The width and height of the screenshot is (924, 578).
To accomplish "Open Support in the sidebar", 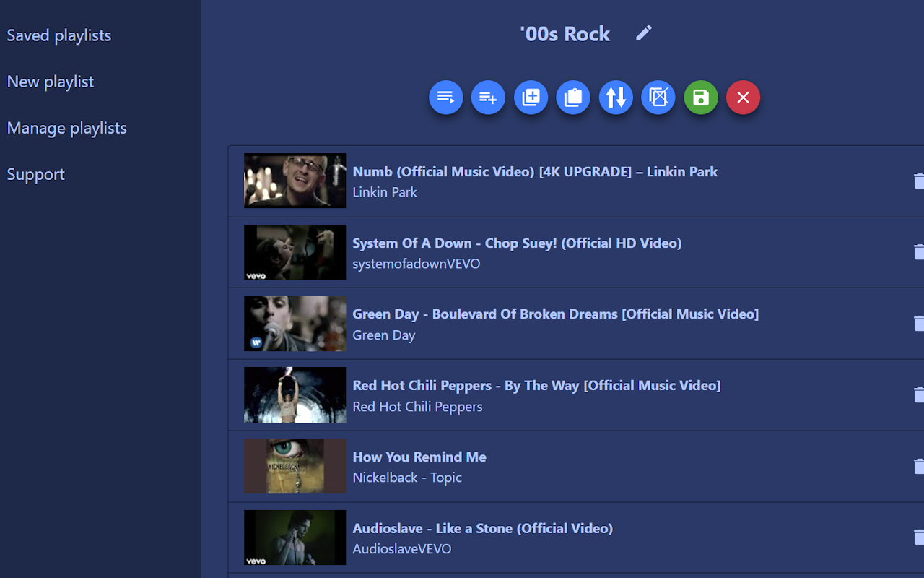I will [x=36, y=174].
